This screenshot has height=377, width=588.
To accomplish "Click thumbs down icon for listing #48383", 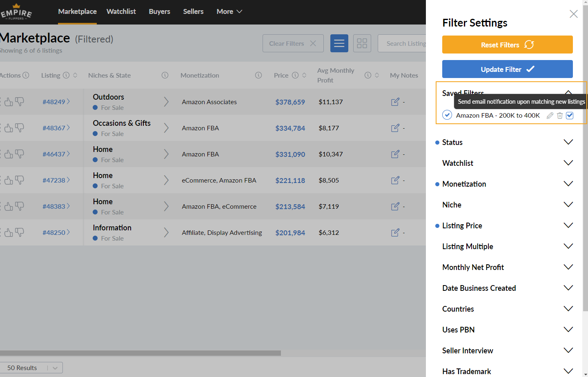I will pyautogui.click(x=20, y=206).
